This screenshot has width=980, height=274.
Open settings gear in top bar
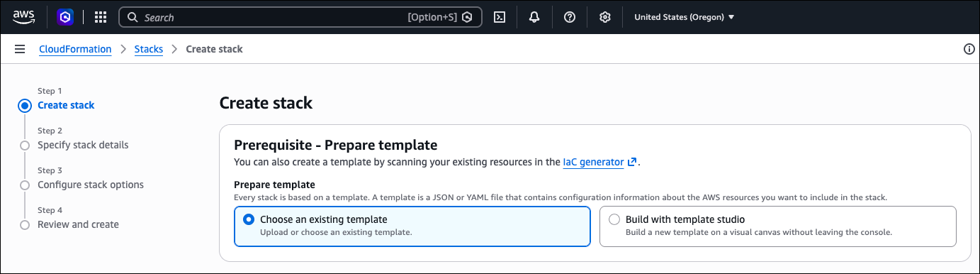point(605,17)
